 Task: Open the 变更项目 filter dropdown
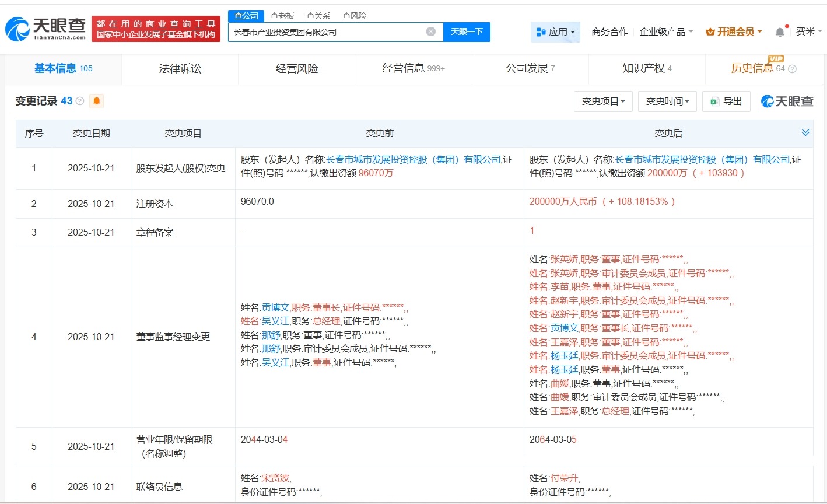[603, 101]
